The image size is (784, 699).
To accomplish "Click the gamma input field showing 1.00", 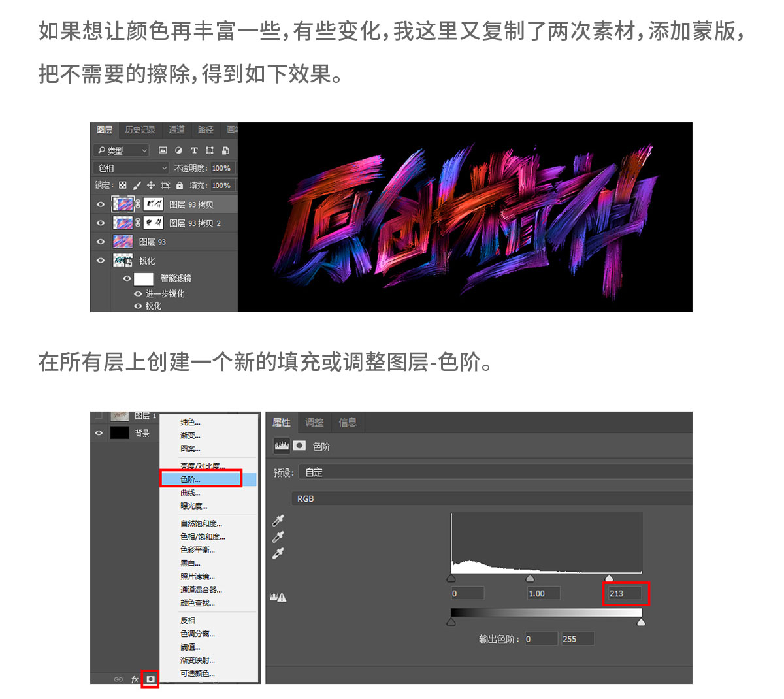I will (x=544, y=593).
